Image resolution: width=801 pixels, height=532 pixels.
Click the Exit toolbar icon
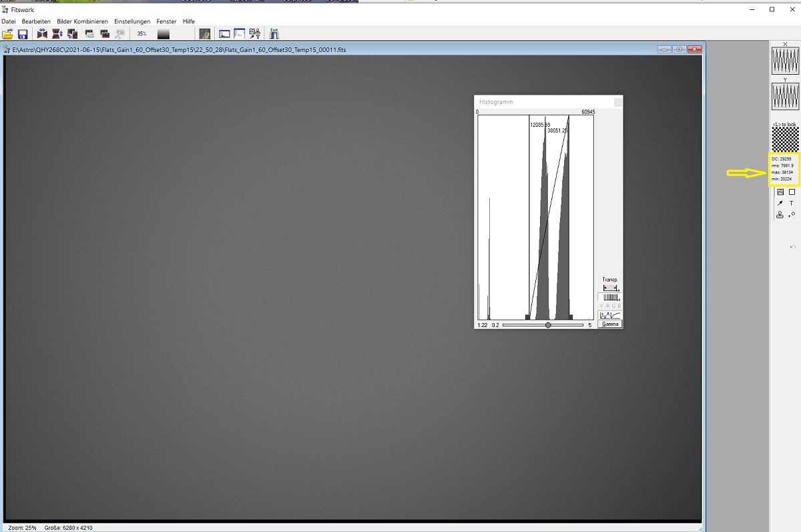point(274,33)
